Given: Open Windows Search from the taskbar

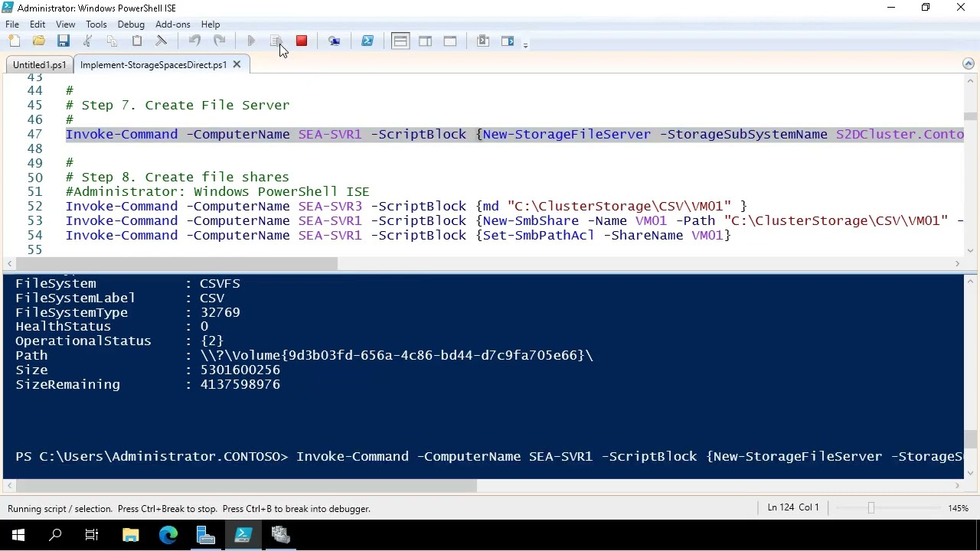Looking at the screenshot, I should tap(55, 536).
